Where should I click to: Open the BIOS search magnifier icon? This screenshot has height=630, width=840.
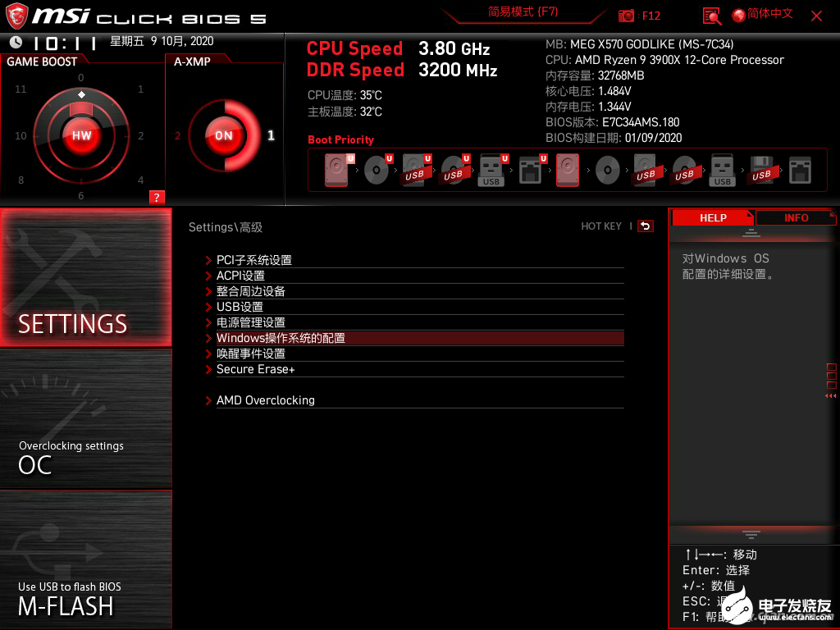(711, 16)
